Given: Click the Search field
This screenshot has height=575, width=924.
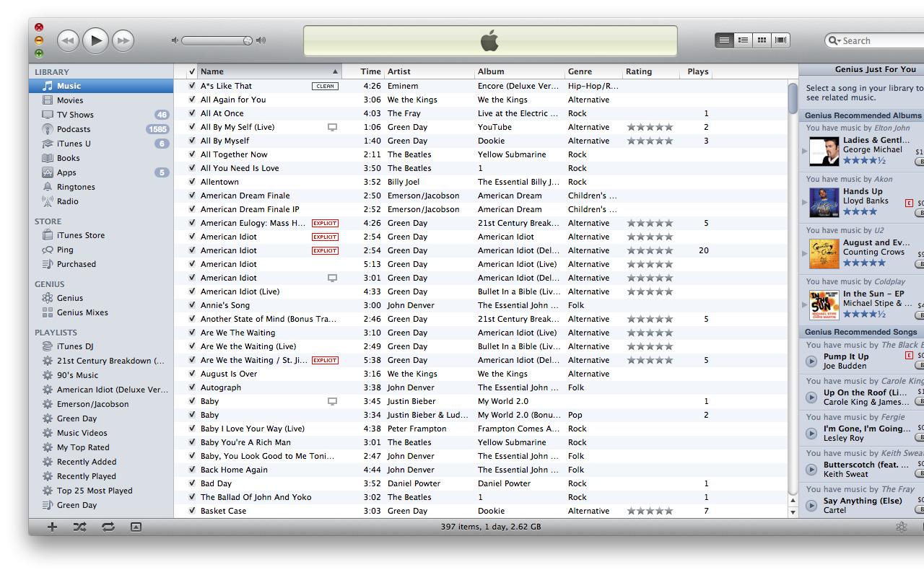Looking at the screenshot, I should click(x=875, y=40).
